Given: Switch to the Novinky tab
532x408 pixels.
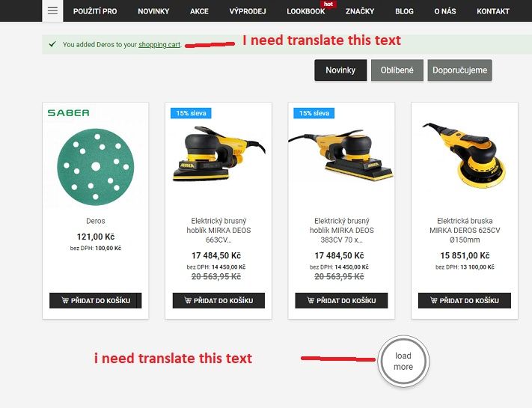Looking at the screenshot, I should [x=340, y=70].
